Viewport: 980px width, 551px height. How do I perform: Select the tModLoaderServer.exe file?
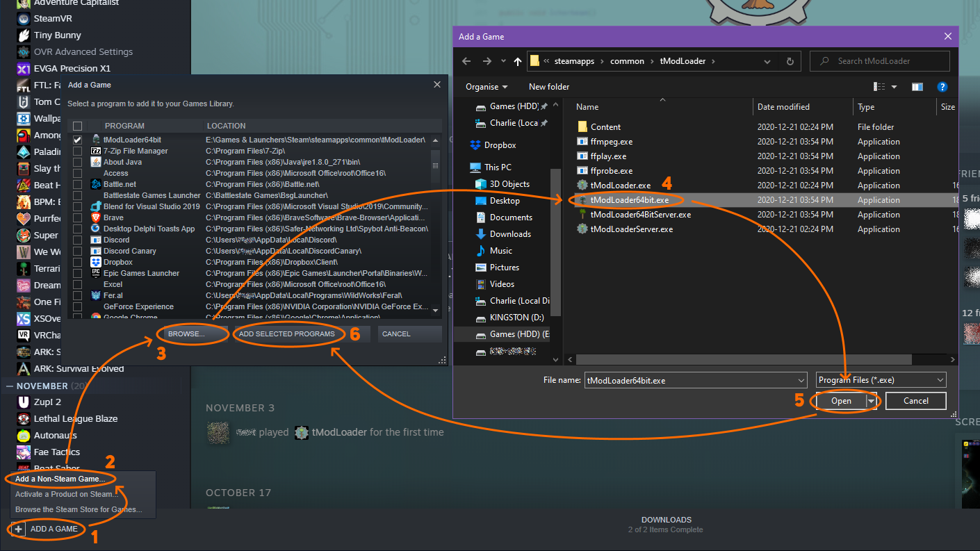632,229
